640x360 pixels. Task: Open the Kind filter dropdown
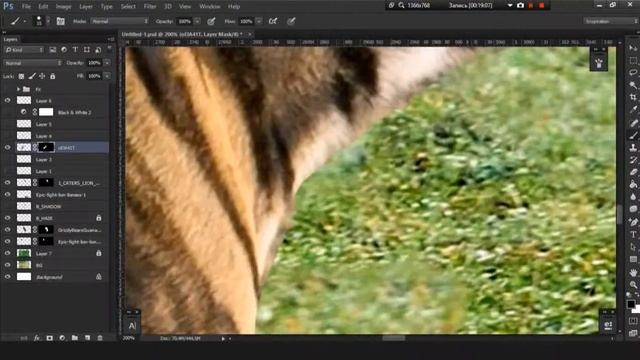tap(24, 50)
